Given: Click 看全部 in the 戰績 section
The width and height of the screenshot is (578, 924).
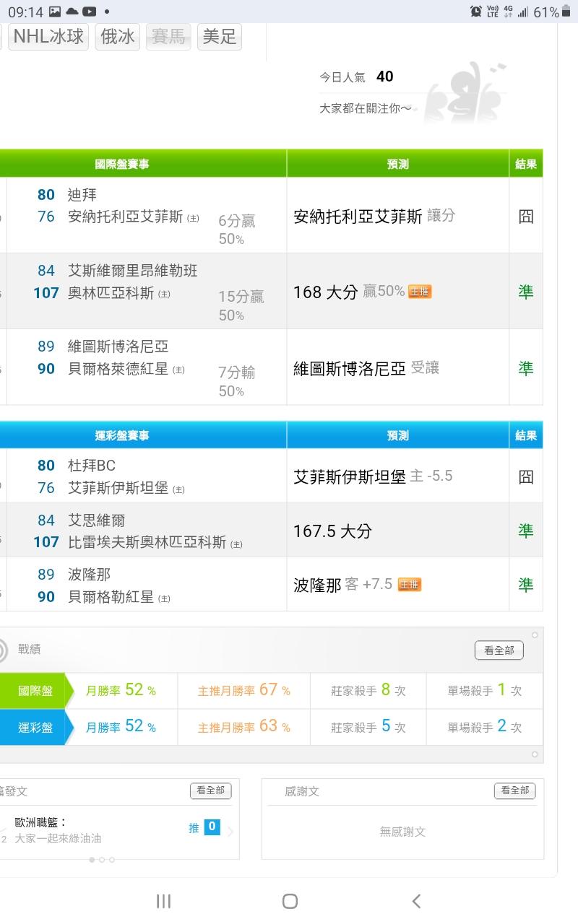Looking at the screenshot, I should (499, 650).
